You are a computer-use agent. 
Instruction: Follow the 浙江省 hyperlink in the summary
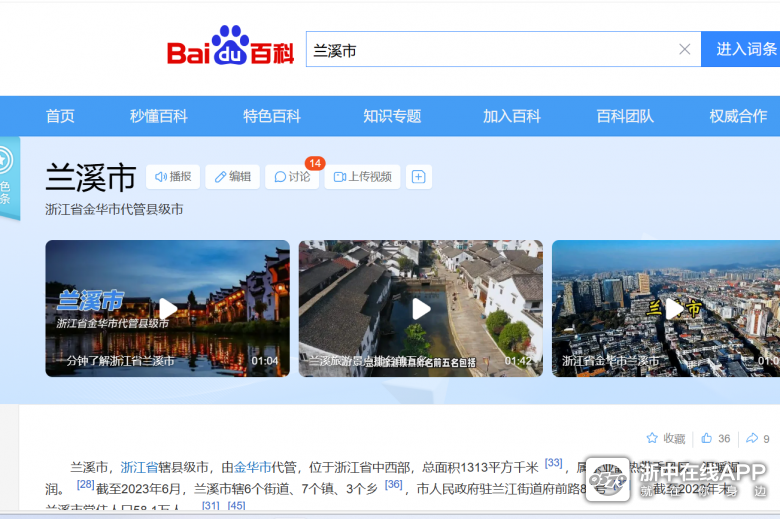139,467
